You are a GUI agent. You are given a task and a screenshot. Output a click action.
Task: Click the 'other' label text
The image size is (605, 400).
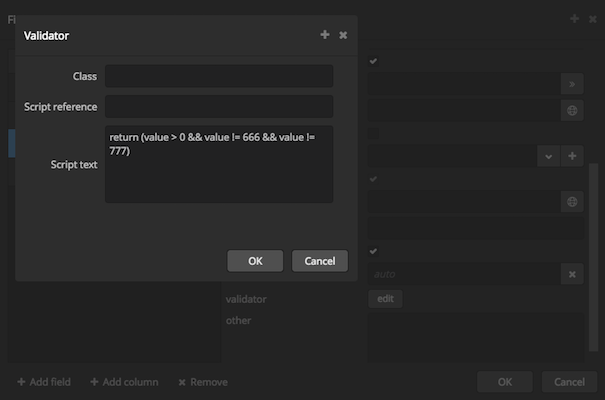pos(238,321)
